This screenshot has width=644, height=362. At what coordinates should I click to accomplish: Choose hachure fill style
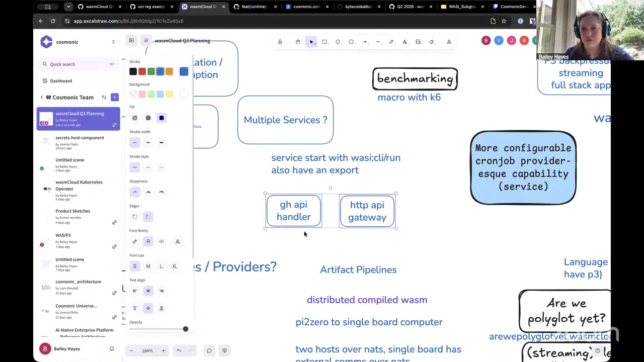pos(134,118)
